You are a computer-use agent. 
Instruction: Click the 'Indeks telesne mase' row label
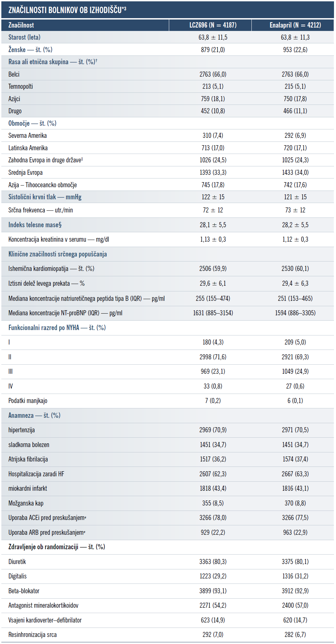35,225
